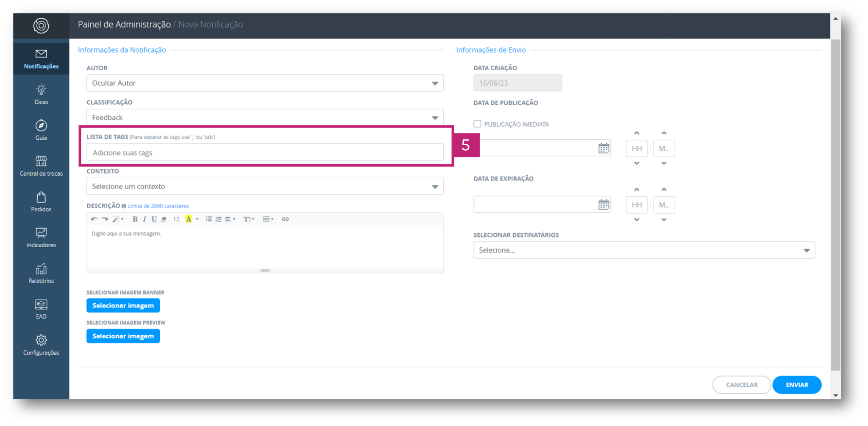Enable Publicação Imediata checkbox
The height and width of the screenshot is (426, 868).
477,124
